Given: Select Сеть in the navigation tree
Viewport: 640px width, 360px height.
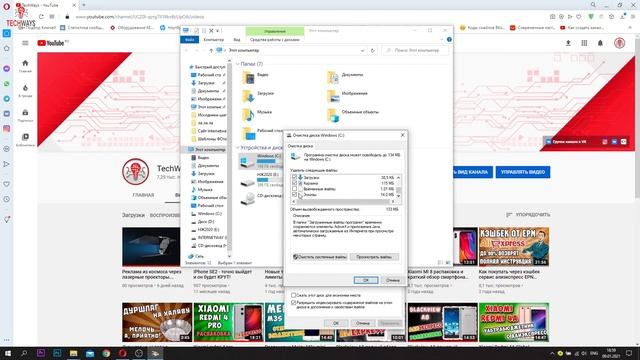Looking at the screenshot, I should pyautogui.click(x=196, y=256).
